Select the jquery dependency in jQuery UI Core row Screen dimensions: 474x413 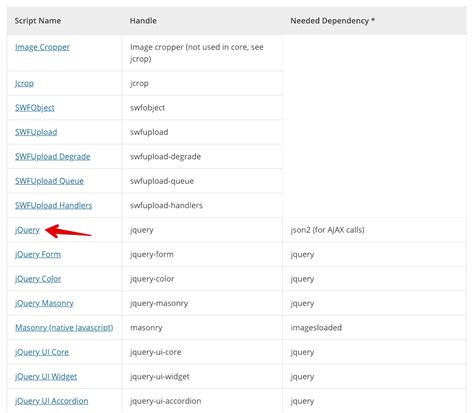pos(374,352)
